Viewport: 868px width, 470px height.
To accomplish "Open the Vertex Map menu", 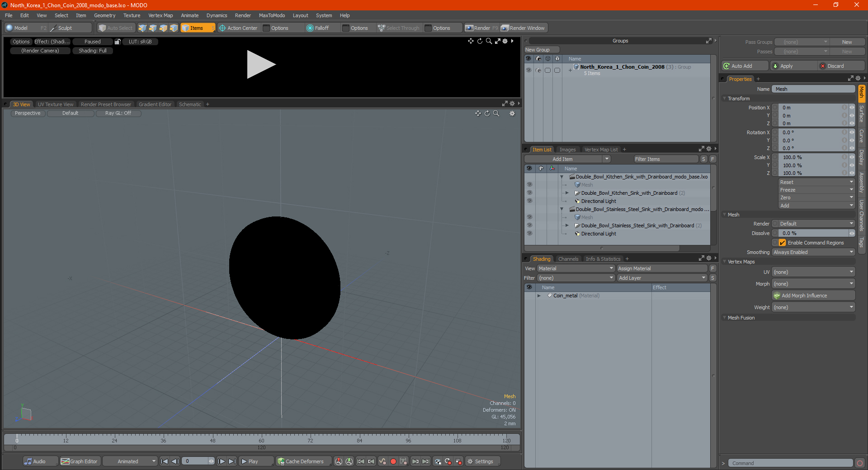I will [160, 15].
